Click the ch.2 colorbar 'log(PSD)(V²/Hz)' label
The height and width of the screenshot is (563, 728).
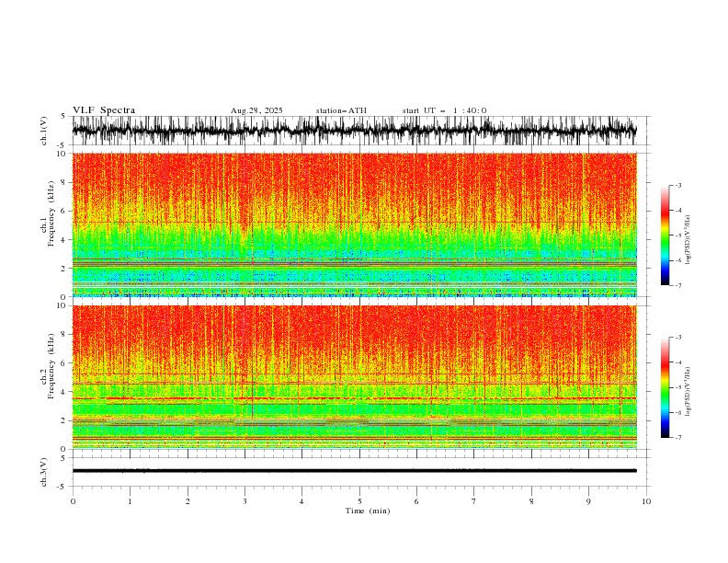688,392
